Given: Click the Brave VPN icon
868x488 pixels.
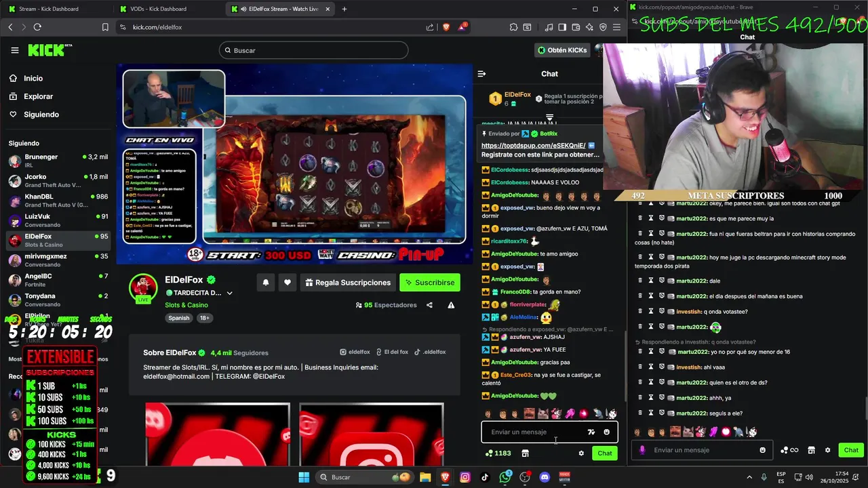Looking at the screenshot, I should (603, 27).
